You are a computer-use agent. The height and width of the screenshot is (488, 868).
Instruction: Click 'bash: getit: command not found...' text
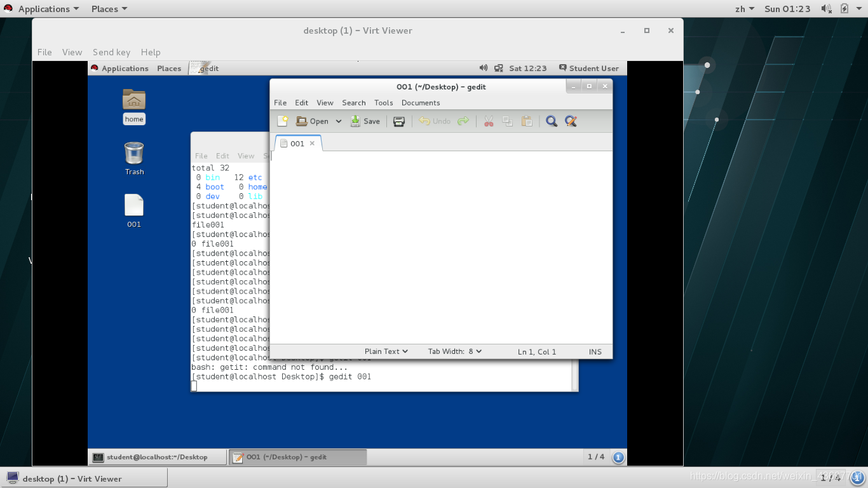coord(269,367)
